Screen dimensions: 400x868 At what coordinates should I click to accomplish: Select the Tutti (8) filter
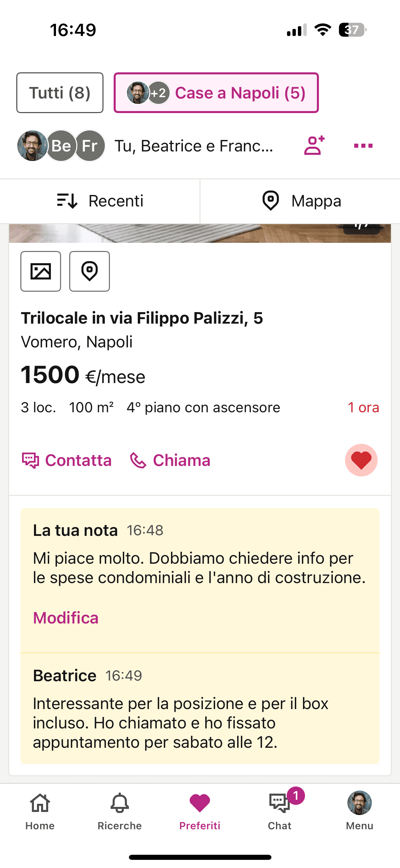(x=60, y=93)
